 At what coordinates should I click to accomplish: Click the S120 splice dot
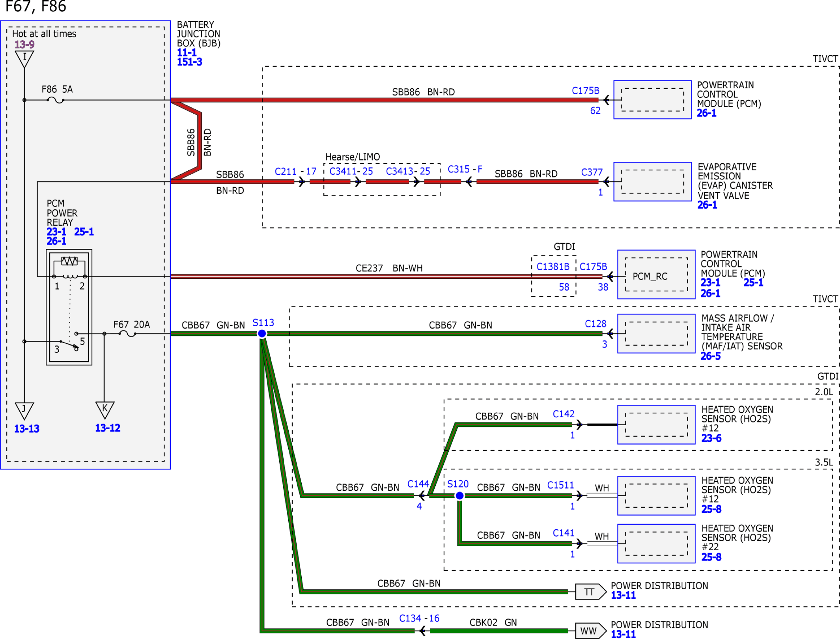click(459, 495)
